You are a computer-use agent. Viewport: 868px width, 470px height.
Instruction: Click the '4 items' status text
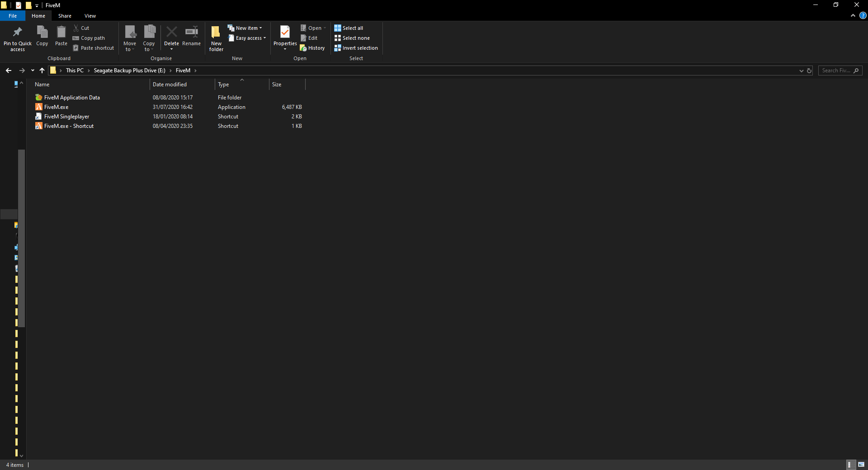[x=15, y=465]
